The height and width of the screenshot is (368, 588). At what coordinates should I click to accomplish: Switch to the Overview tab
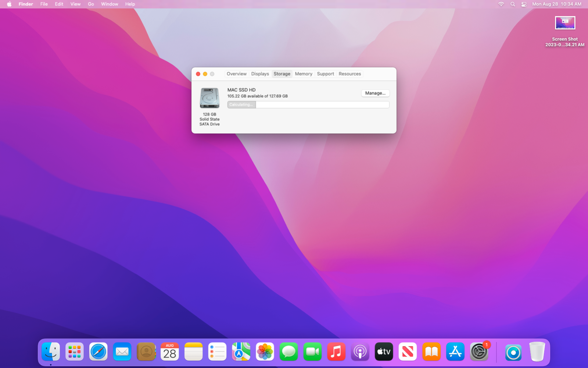pos(237,74)
